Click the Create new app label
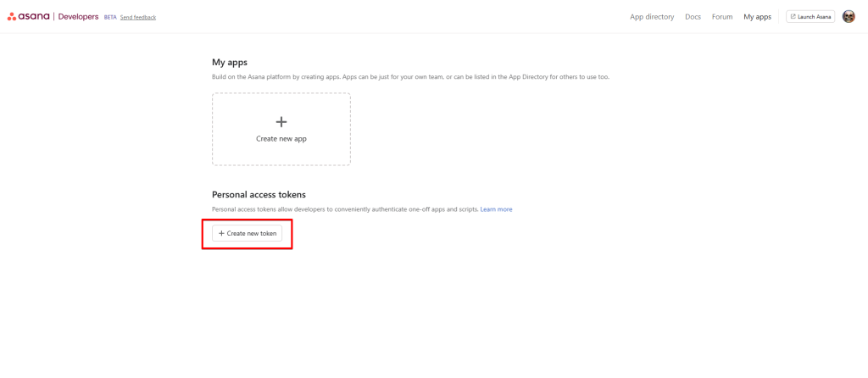This screenshot has width=868, height=378. pyautogui.click(x=281, y=139)
